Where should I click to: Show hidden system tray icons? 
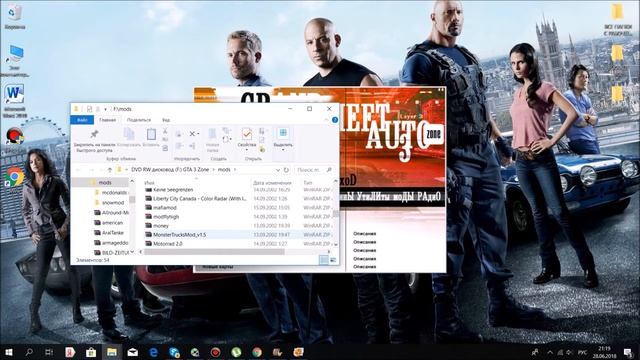tap(550, 352)
